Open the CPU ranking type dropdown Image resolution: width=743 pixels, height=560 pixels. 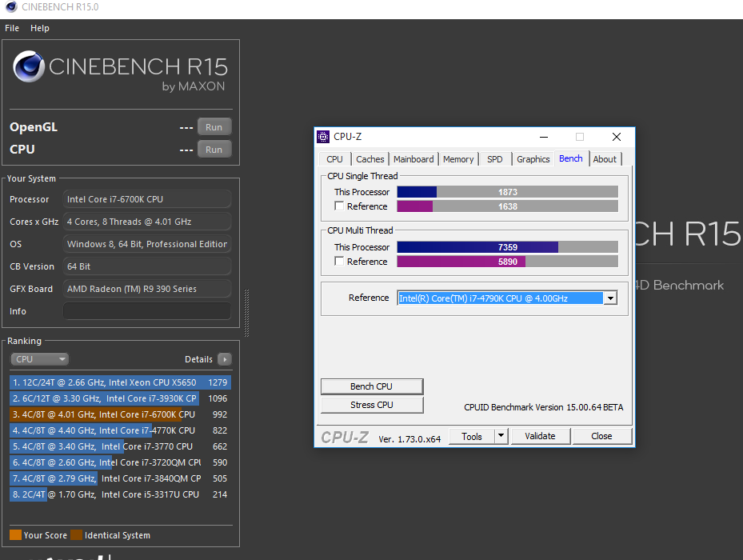click(x=40, y=359)
